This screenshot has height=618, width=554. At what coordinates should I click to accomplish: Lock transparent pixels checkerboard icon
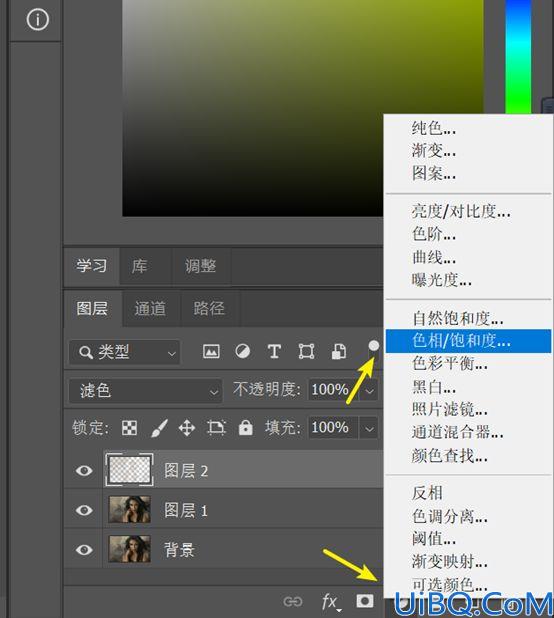pos(129,428)
